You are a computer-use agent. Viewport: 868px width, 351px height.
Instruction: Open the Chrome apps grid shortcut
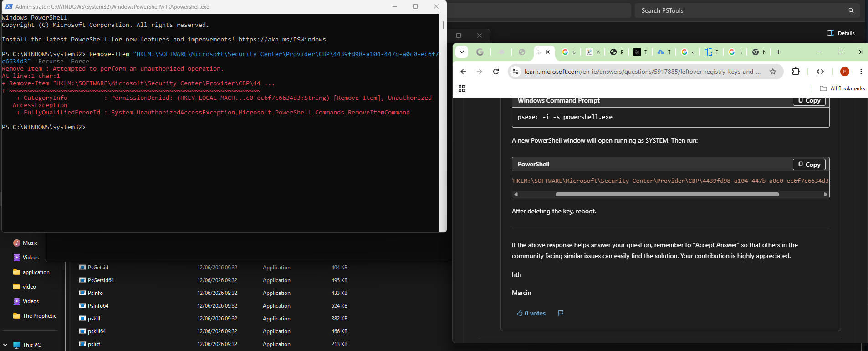(462, 88)
